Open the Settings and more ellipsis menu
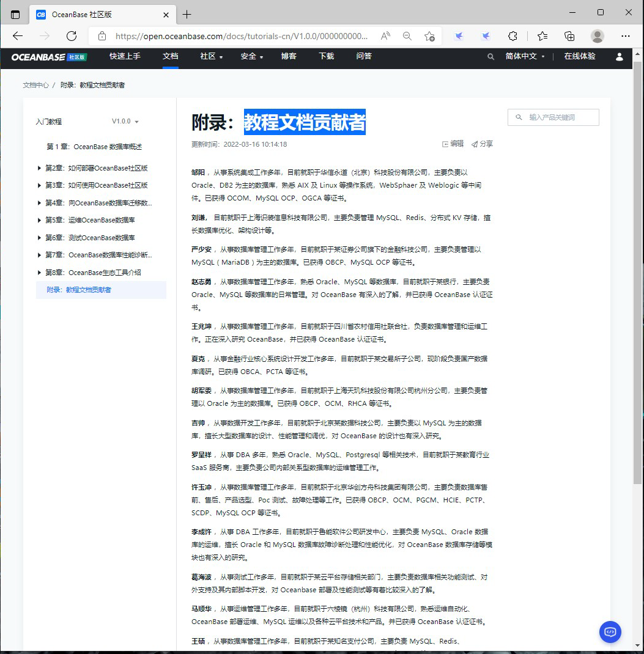Image resolution: width=644 pixels, height=654 pixels. (x=625, y=36)
